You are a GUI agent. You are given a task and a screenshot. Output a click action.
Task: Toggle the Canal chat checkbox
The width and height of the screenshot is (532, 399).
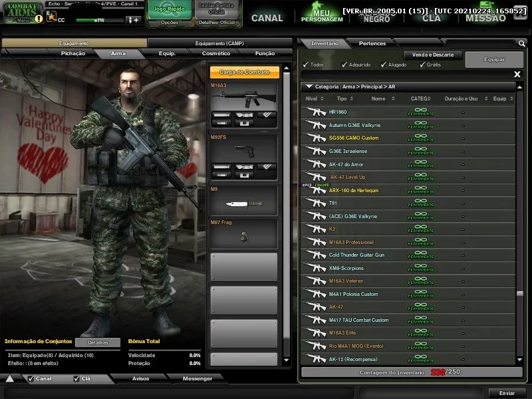[31, 378]
